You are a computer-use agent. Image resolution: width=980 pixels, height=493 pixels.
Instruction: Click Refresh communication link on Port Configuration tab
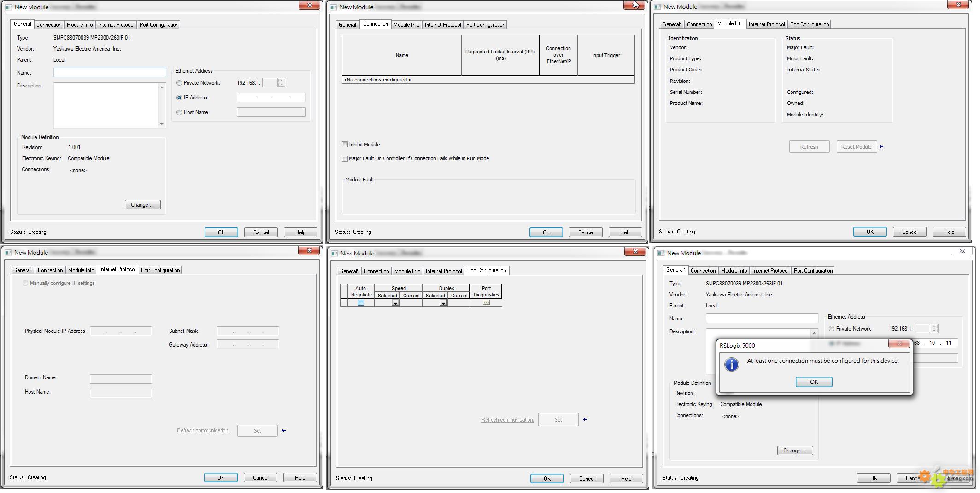click(507, 420)
